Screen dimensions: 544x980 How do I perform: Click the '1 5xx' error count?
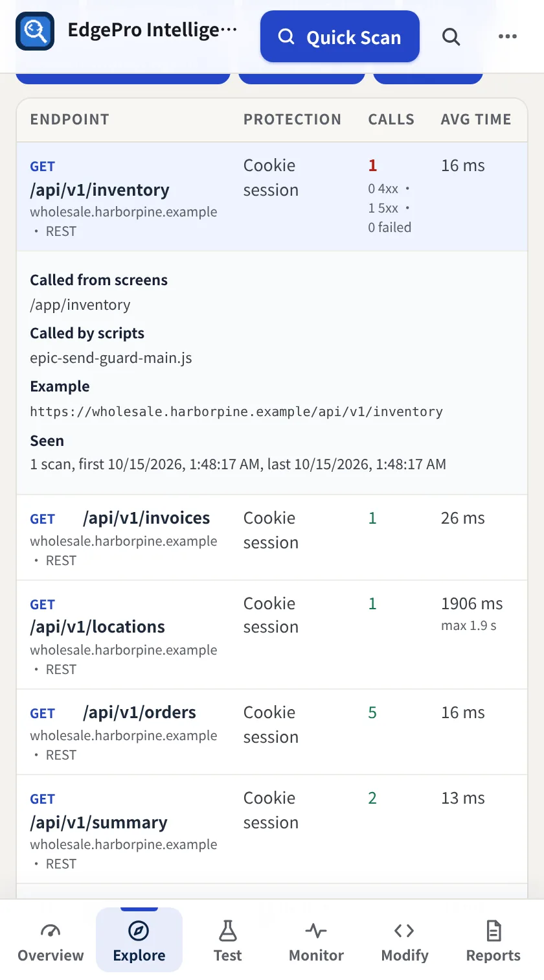383,208
